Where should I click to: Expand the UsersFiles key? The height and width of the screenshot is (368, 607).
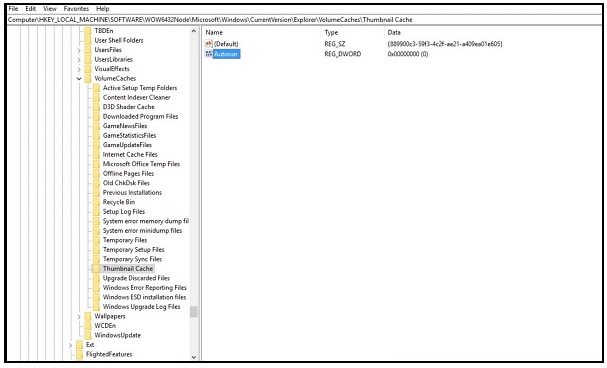(x=79, y=50)
